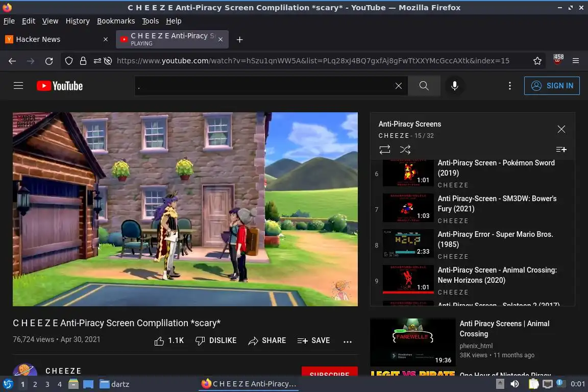This screenshot has width=588, height=392.
Task: Reload the current page
Action: pyautogui.click(x=49, y=61)
